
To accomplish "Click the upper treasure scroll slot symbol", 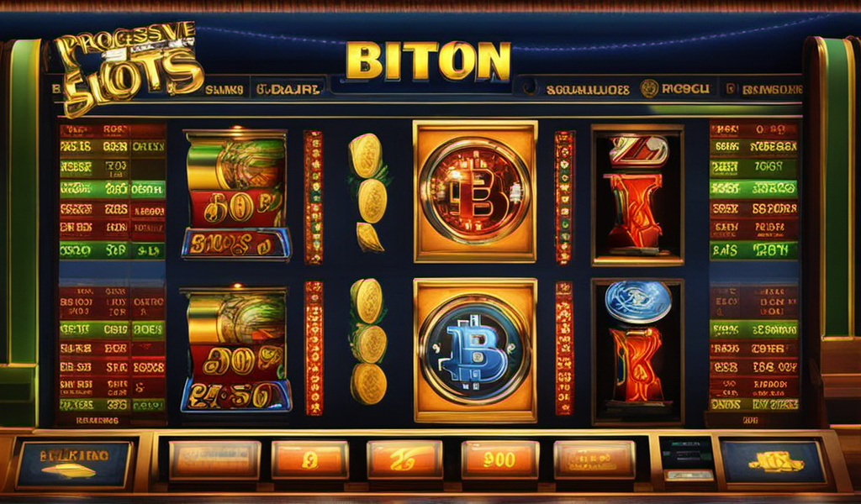I will pos(236,195).
